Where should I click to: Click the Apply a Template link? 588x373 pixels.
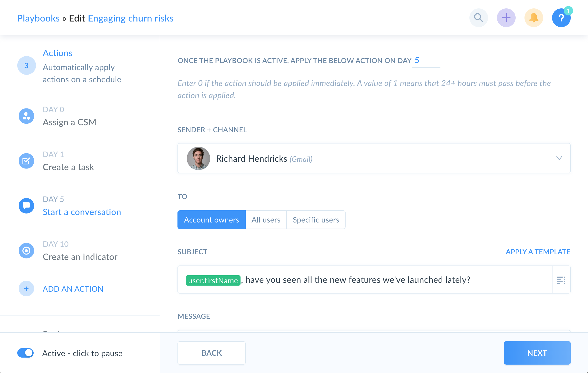[x=538, y=252]
